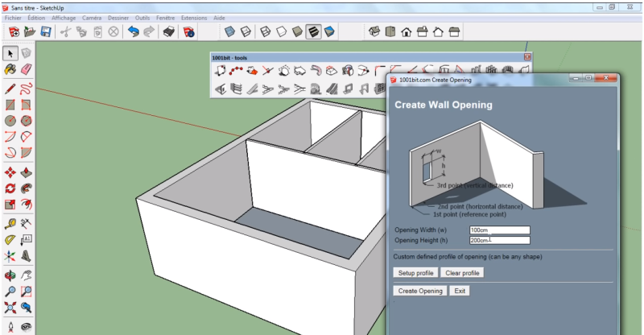The width and height of the screenshot is (644, 335).
Task: Click the Opening Height input field
Action: tap(499, 241)
